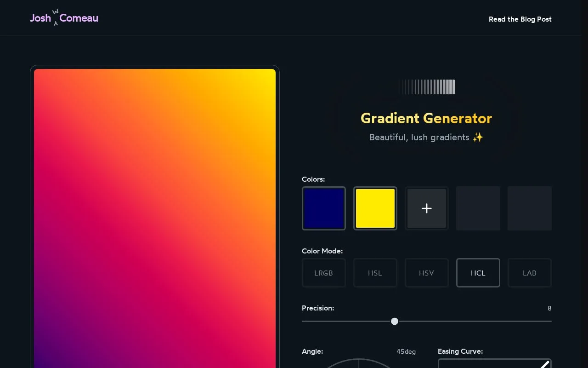Viewport: 588px width, 368px height.
Task: Click the gradient preview panel
Action: (x=155, y=218)
